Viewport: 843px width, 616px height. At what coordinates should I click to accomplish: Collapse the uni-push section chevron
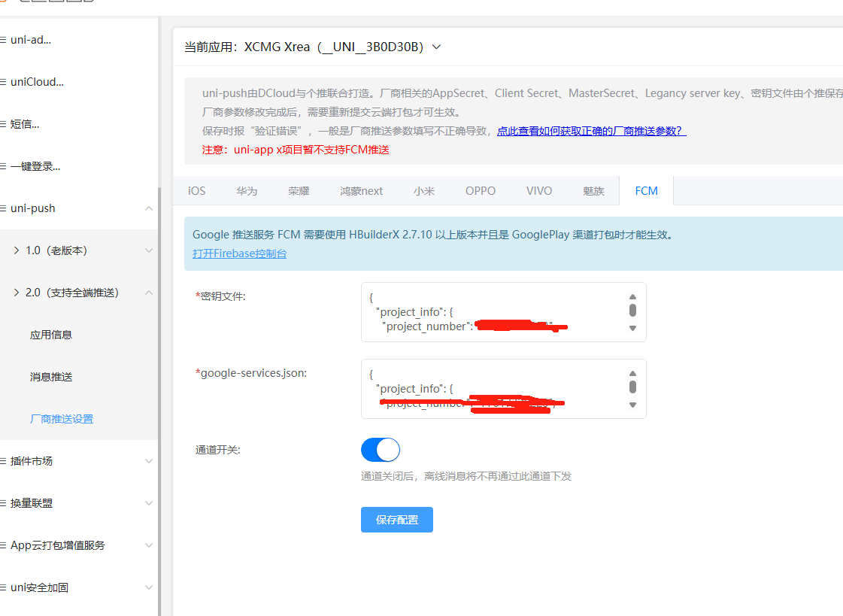click(x=149, y=208)
